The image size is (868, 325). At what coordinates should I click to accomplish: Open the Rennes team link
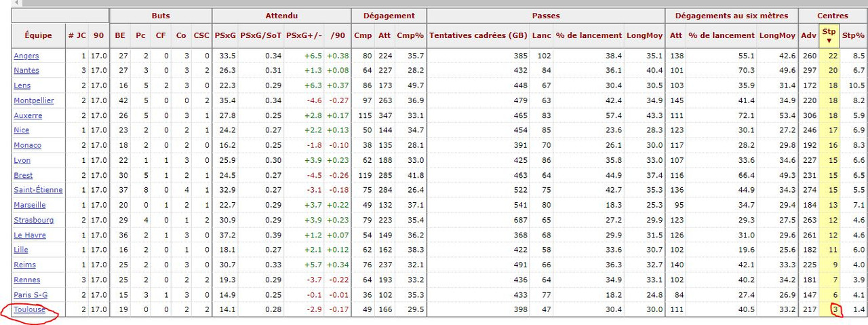coord(27,280)
